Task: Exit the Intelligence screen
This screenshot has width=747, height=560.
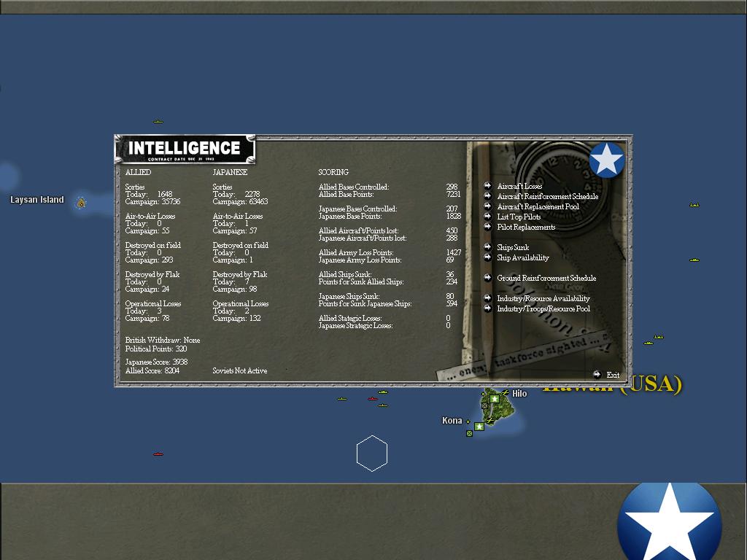Action: tap(613, 375)
